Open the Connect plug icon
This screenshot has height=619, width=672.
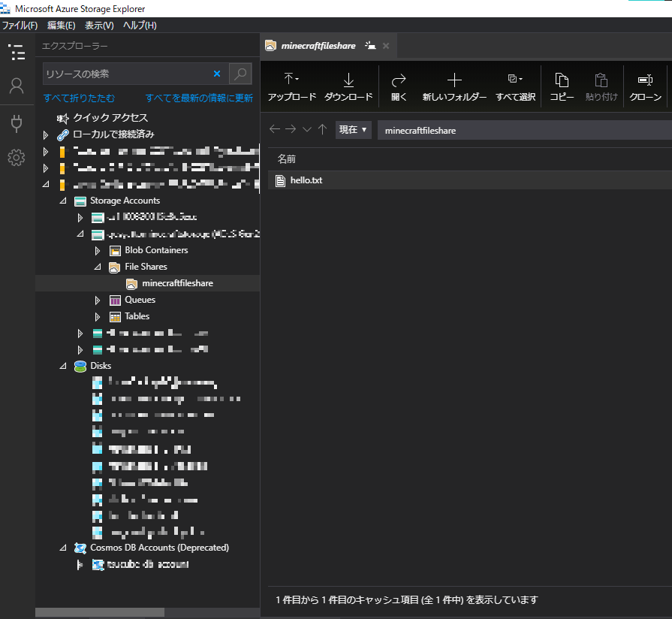click(17, 123)
